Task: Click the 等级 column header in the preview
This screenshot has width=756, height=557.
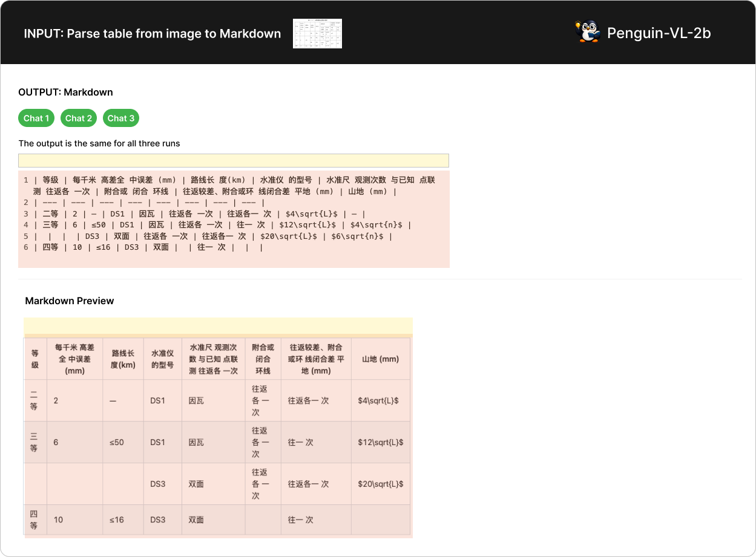Action: (x=35, y=359)
